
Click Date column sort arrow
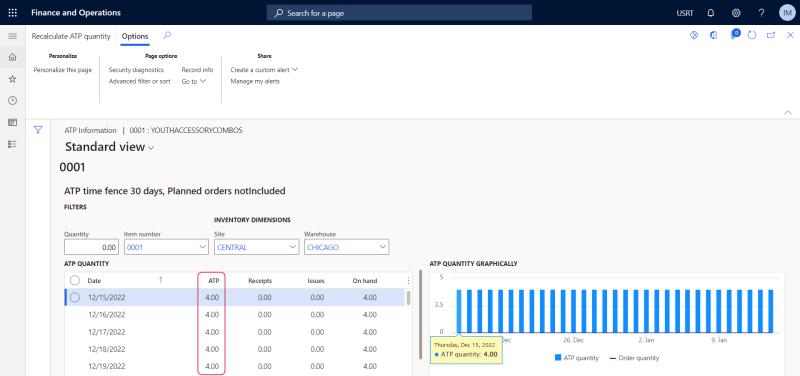coord(161,280)
